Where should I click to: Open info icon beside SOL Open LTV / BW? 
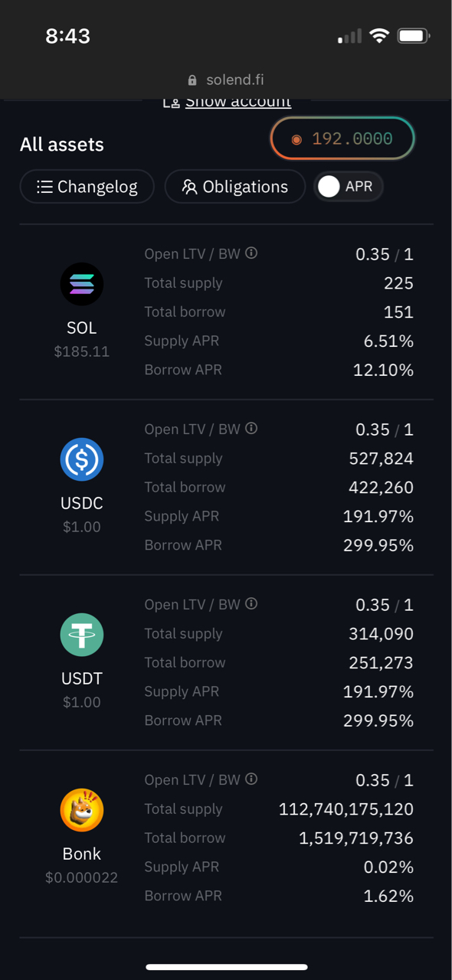point(251,253)
